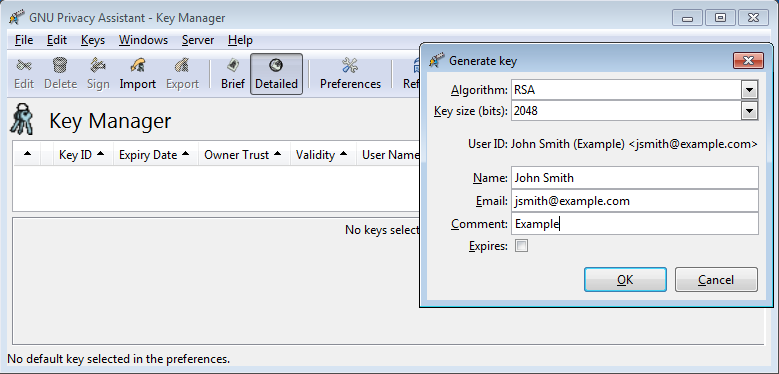Expand the Algorithm dropdown arrow
779x374 pixels.
click(x=749, y=90)
